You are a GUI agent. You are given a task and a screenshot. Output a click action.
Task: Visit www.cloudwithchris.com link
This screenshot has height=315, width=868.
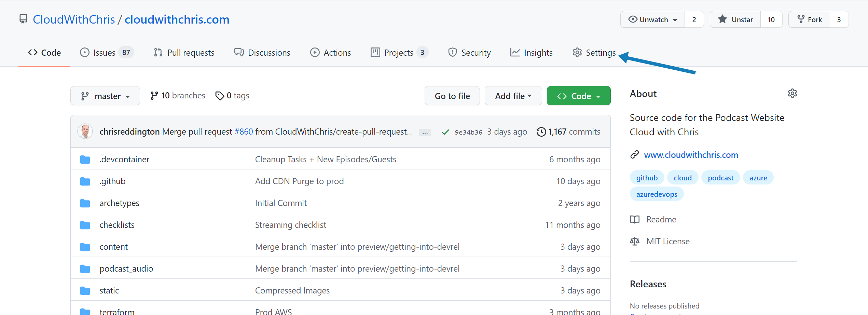tap(690, 154)
